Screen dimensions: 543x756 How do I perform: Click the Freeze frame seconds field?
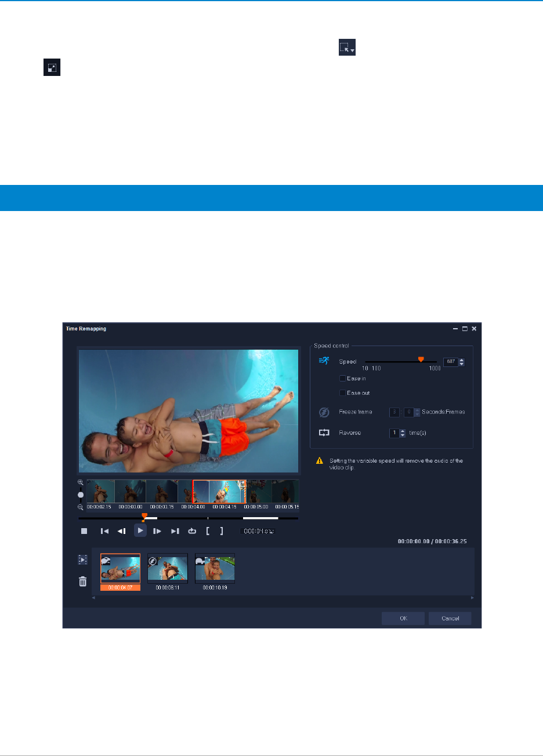tap(393, 412)
